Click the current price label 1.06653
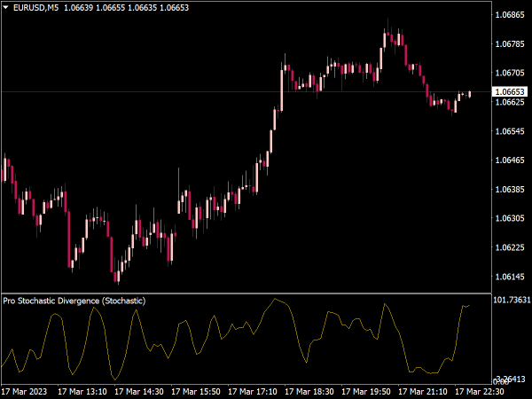Screen dimensions: 532x399 point(510,91)
